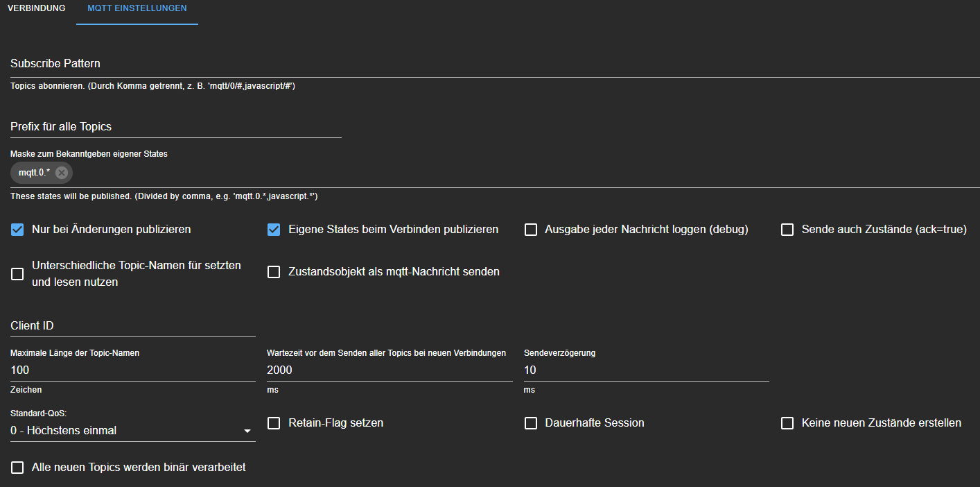This screenshot has height=487, width=980.
Task: Open the Standard-QoS dropdown arrow
Action: pos(247,431)
